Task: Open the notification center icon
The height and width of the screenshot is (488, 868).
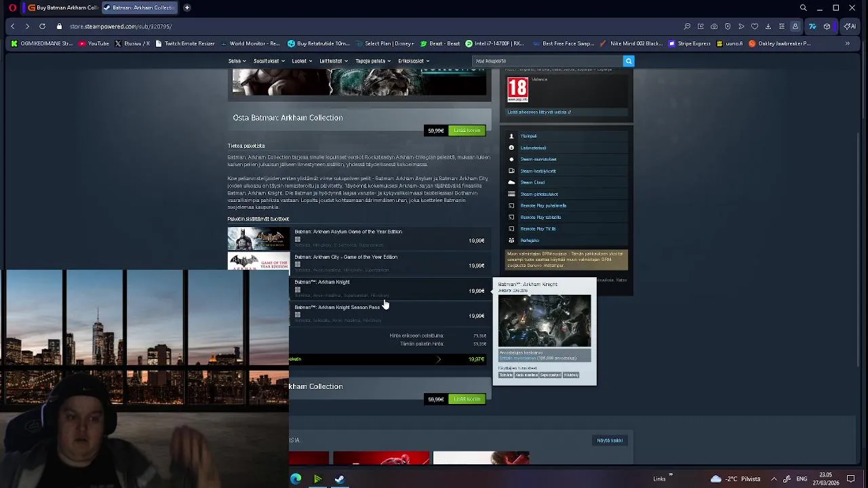Action: coord(851,479)
